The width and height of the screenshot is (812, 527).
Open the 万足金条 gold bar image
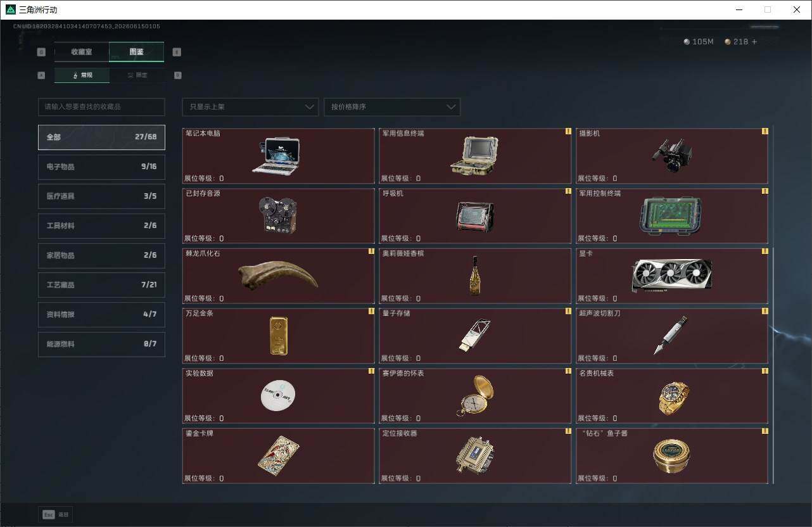tap(279, 335)
